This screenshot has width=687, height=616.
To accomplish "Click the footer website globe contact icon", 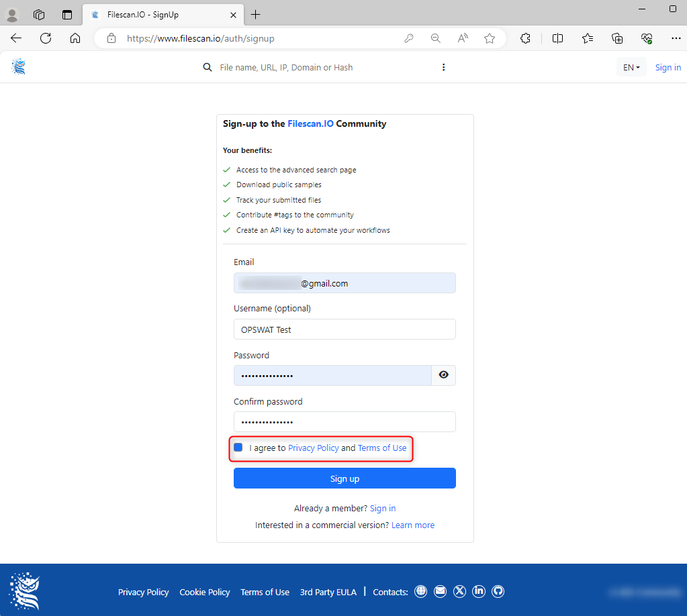I will tap(420, 591).
